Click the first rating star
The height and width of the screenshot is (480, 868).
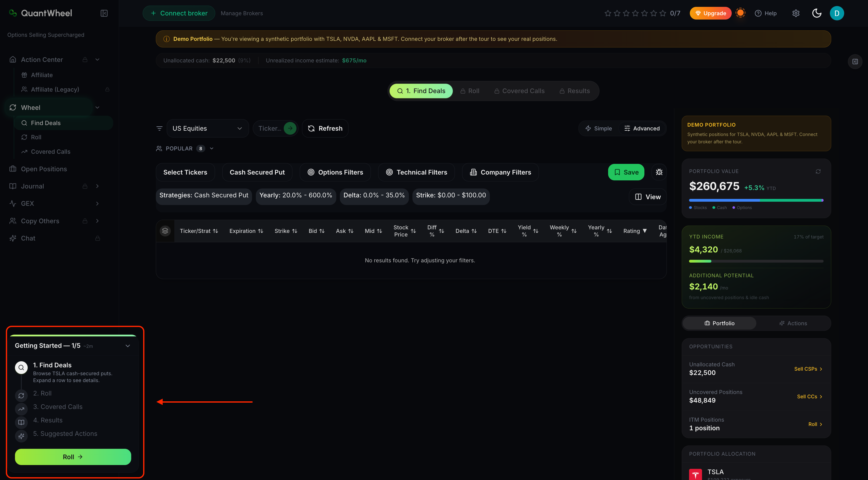608,13
